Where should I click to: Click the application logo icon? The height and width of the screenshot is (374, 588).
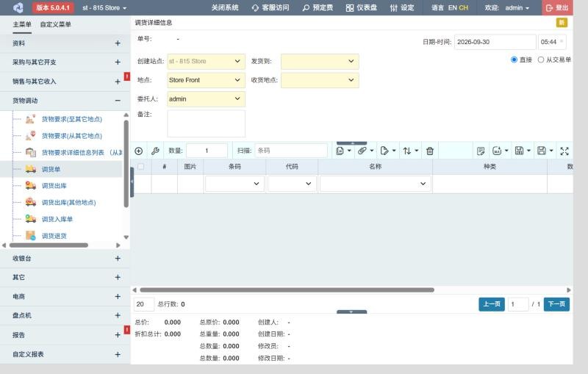18,7
